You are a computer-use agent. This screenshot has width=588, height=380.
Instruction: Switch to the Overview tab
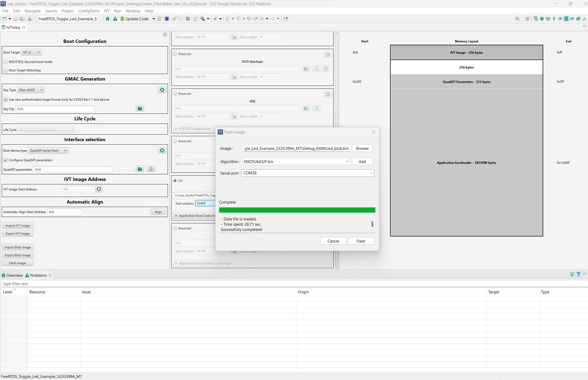pos(12,275)
